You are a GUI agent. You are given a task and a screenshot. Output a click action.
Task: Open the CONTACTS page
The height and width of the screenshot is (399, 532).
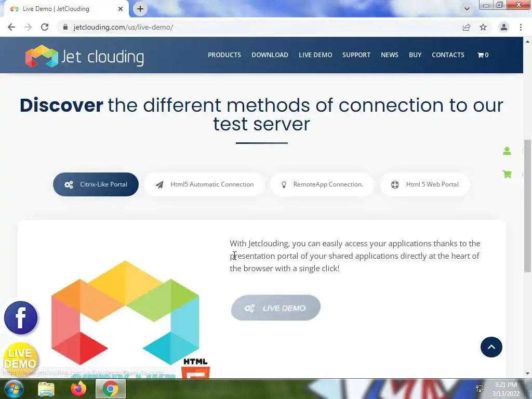point(448,55)
